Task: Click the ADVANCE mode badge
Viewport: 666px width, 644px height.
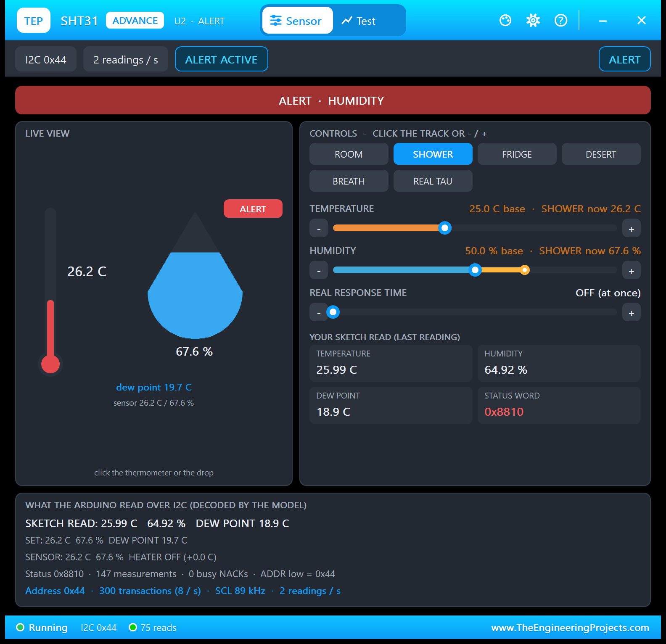Action: [x=135, y=20]
